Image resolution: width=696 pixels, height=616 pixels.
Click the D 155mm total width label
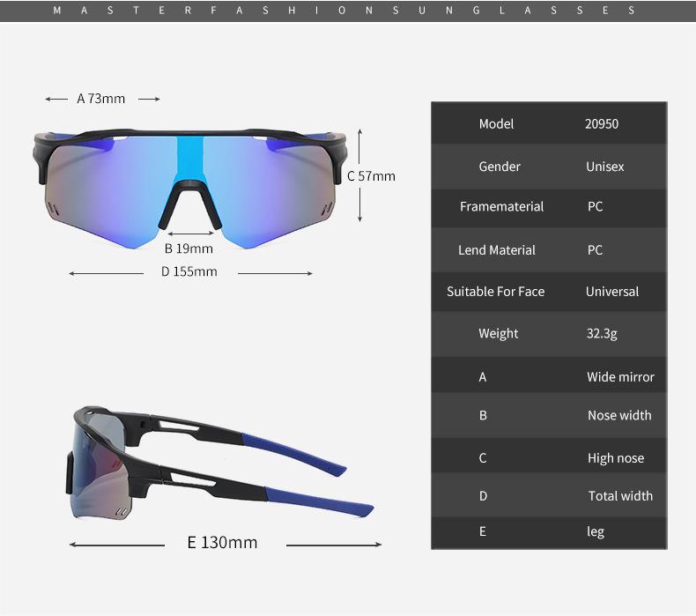(x=189, y=271)
